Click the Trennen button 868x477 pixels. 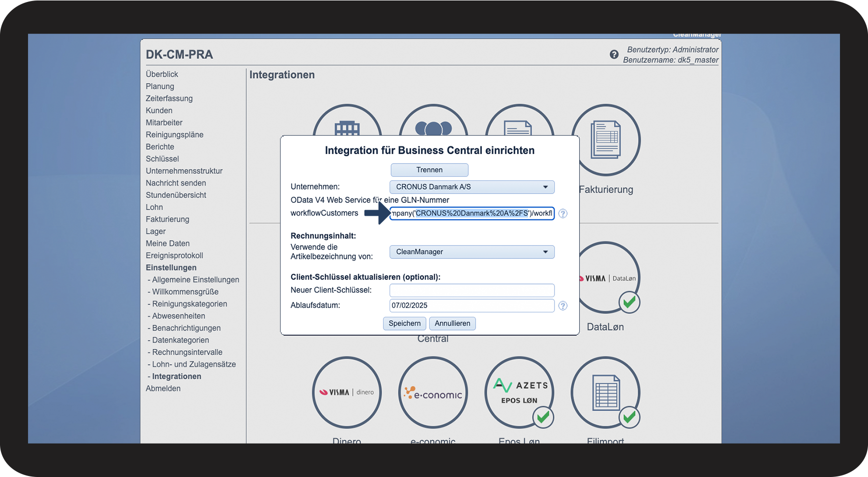pyautogui.click(x=429, y=170)
